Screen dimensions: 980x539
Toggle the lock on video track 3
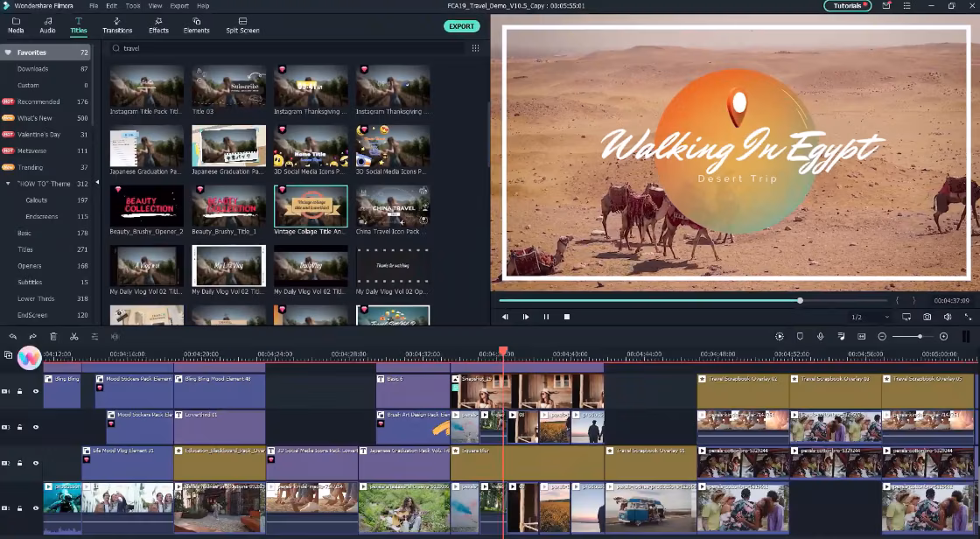[x=20, y=427]
